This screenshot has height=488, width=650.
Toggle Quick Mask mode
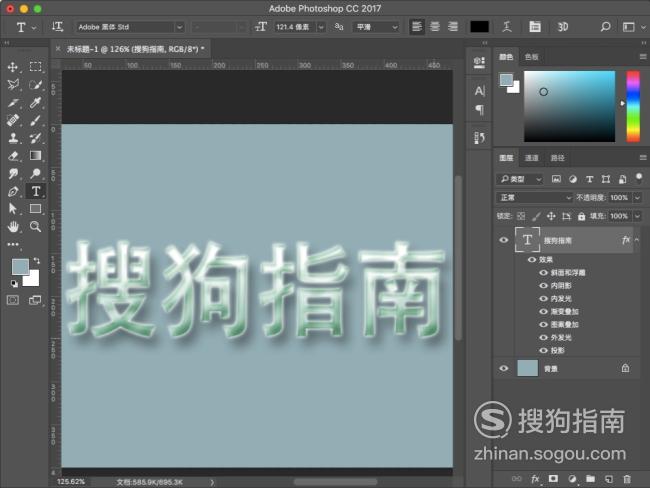[13, 300]
